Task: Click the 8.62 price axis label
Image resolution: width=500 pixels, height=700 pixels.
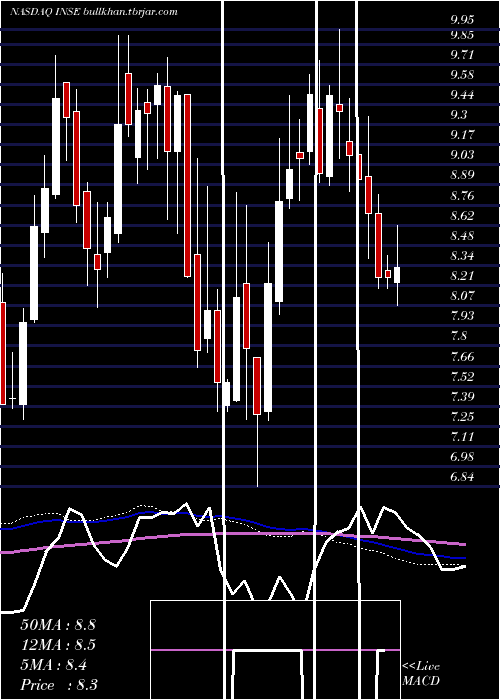Action: pyautogui.click(x=462, y=216)
